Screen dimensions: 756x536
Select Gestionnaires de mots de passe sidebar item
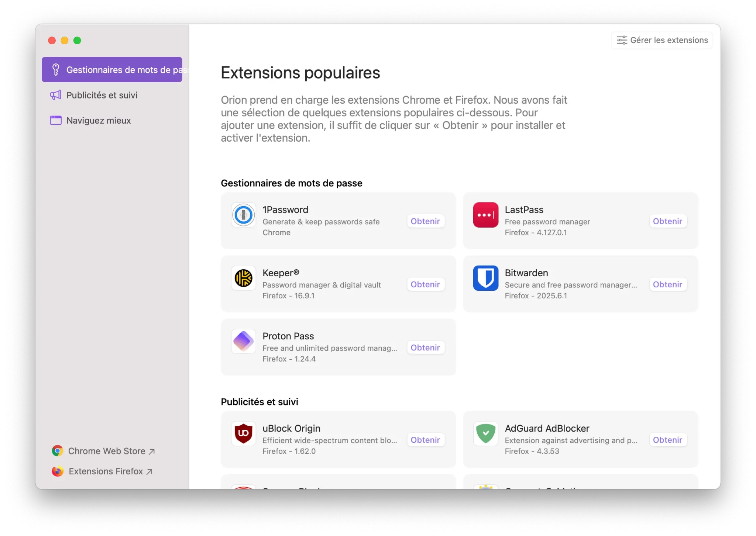112,70
